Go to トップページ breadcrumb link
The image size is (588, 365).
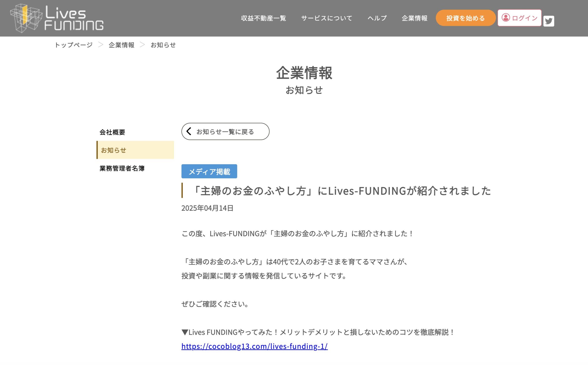pyautogui.click(x=73, y=45)
